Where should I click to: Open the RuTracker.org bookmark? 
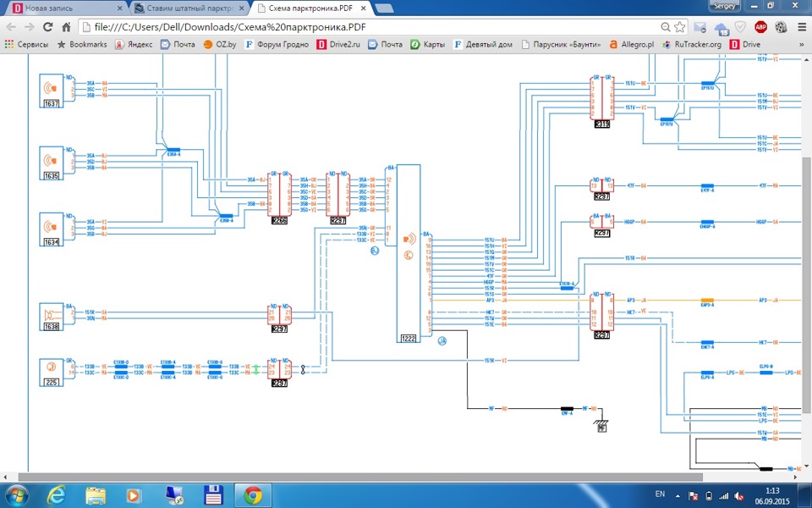tap(691, 45)
